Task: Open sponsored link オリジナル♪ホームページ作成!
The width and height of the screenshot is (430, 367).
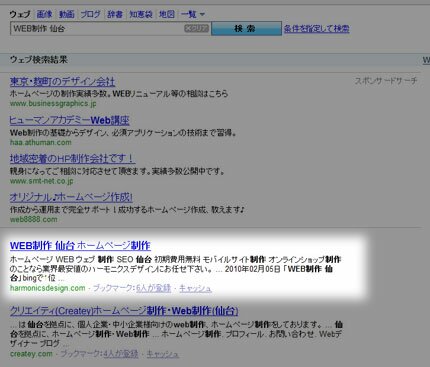Action: 71,197
